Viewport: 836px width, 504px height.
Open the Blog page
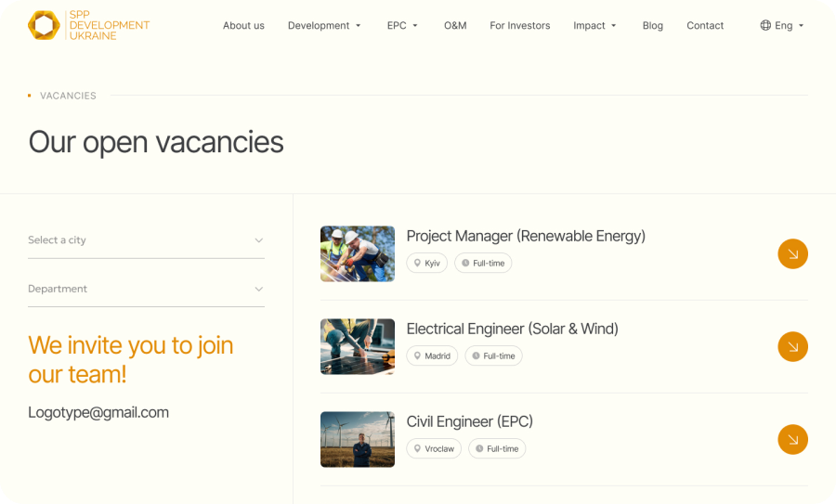[653, 26]
